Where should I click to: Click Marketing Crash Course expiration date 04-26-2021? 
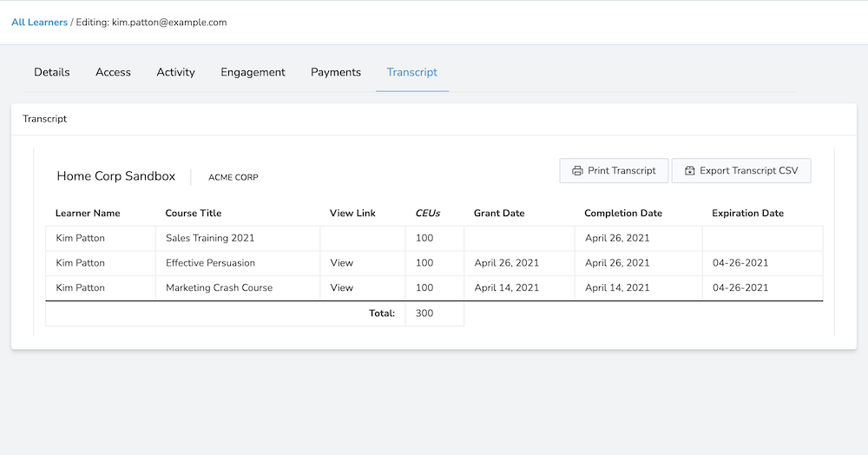(740, 287)
